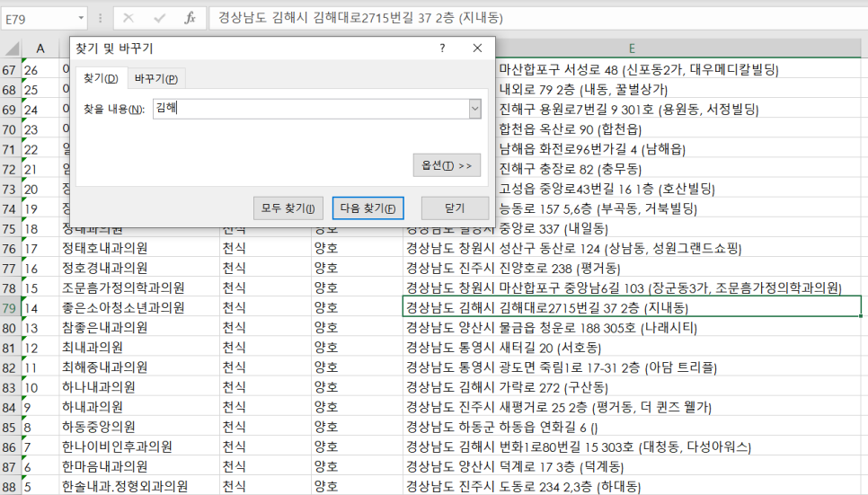Click cell A88 with value 5
The image size is (868, 495).
click(x=40, y=487)
